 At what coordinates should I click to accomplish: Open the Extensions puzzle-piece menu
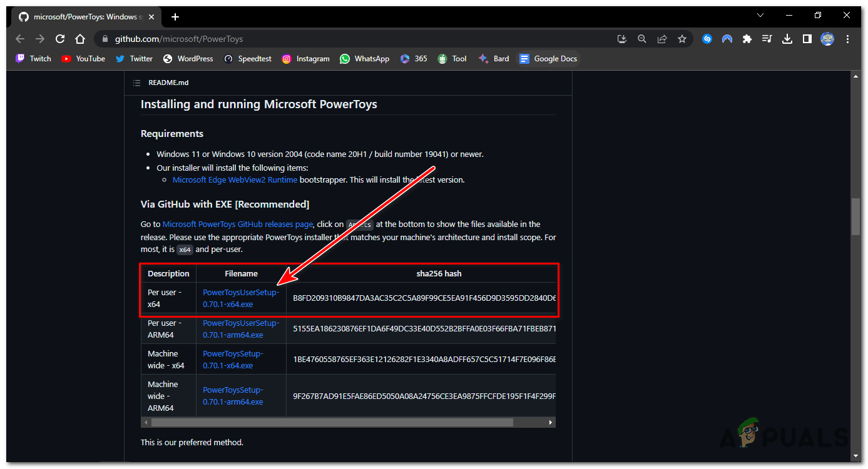pos(747,39)
